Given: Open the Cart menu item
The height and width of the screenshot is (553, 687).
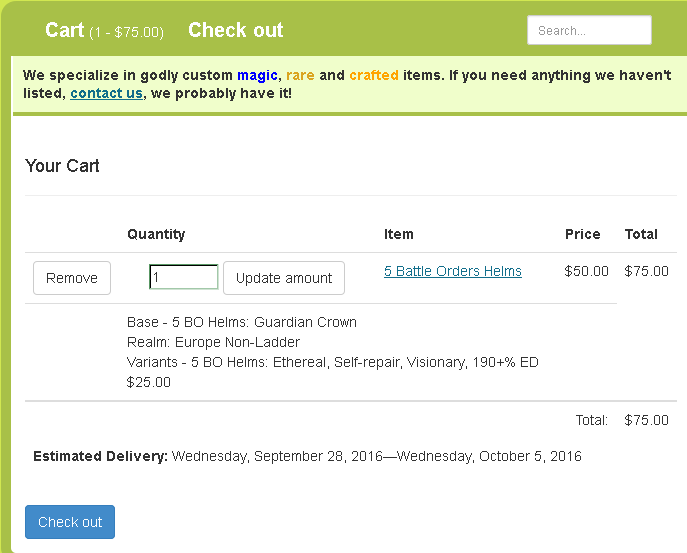Looking at the screenshot, I should [104, 31].
